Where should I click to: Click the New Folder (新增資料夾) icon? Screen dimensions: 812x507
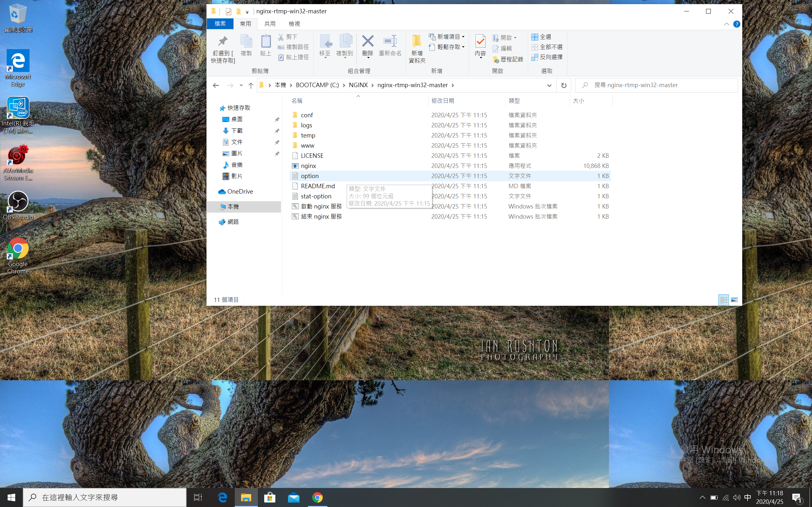coord(417,42)
